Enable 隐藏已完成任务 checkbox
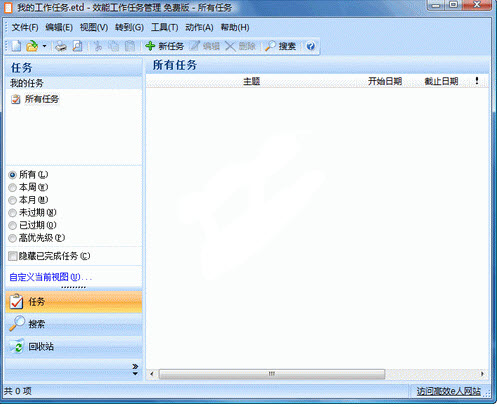This screenshot has width=497, height=407. 13,256
